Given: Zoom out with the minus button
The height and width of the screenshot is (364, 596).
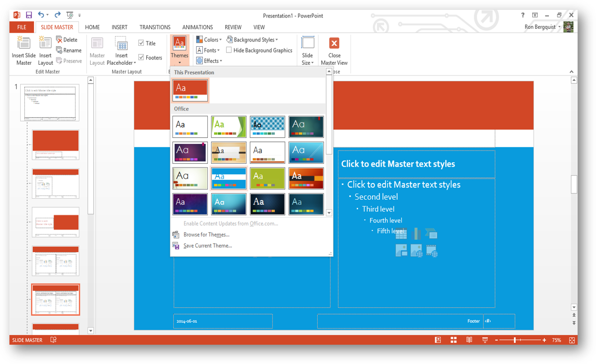Looking at the screenshot, I should click(496, 340).
